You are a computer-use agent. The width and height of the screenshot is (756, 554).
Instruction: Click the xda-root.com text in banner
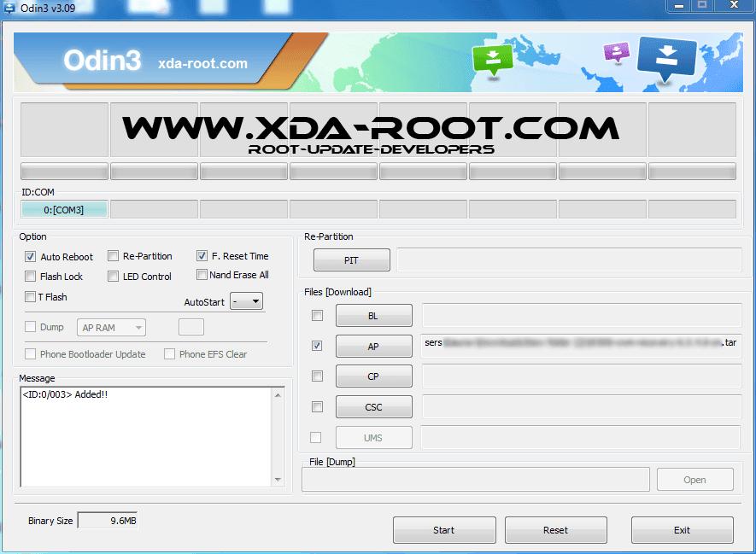pyautogui.click(x=202, y=63)
